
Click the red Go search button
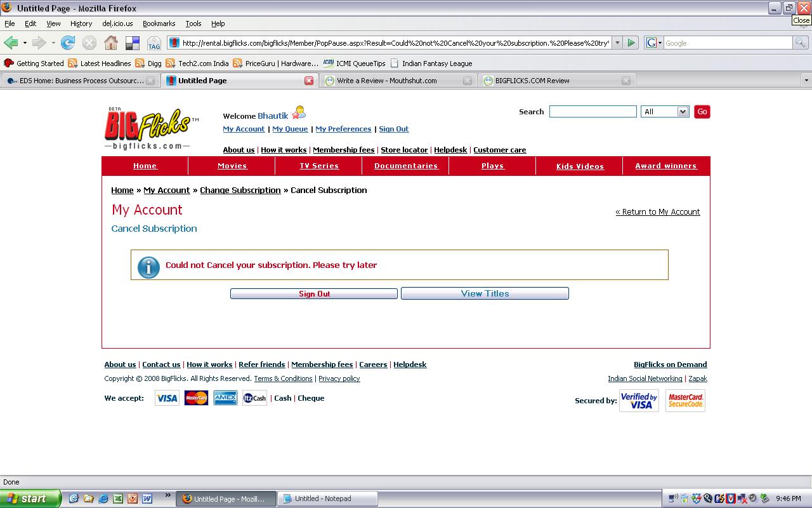coord(702,112)
